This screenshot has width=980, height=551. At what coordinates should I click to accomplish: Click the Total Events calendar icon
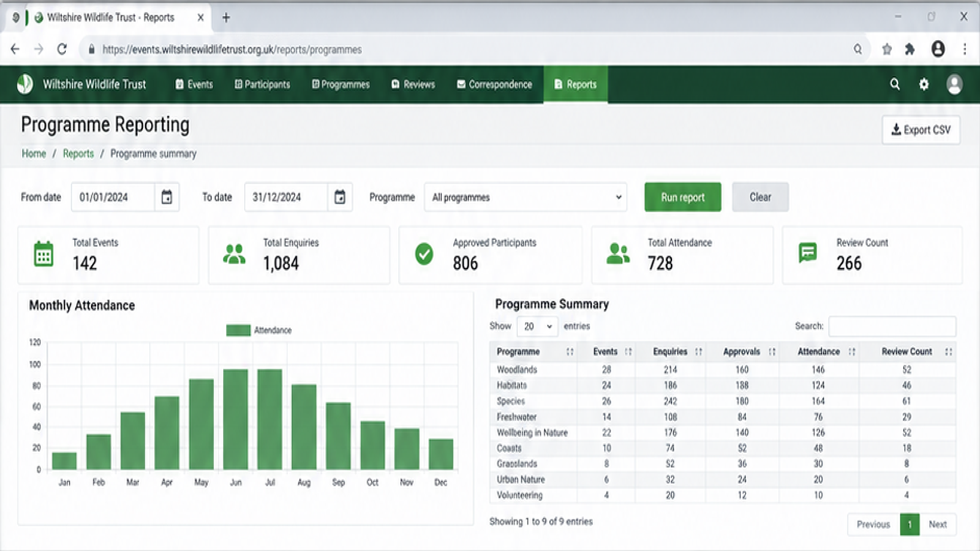[x=43, y=254]
